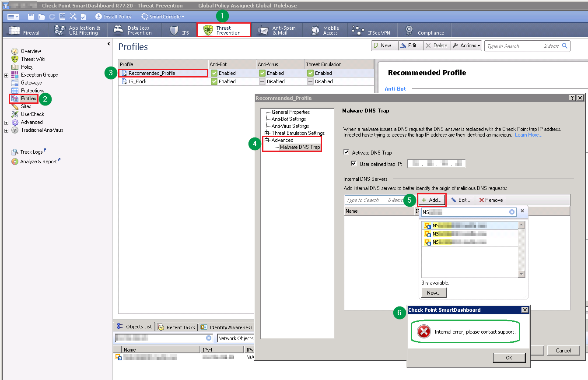Click the UserCheck icon in the sidebar
Viewport: 588px width, 380px height.
coord(15,114)
